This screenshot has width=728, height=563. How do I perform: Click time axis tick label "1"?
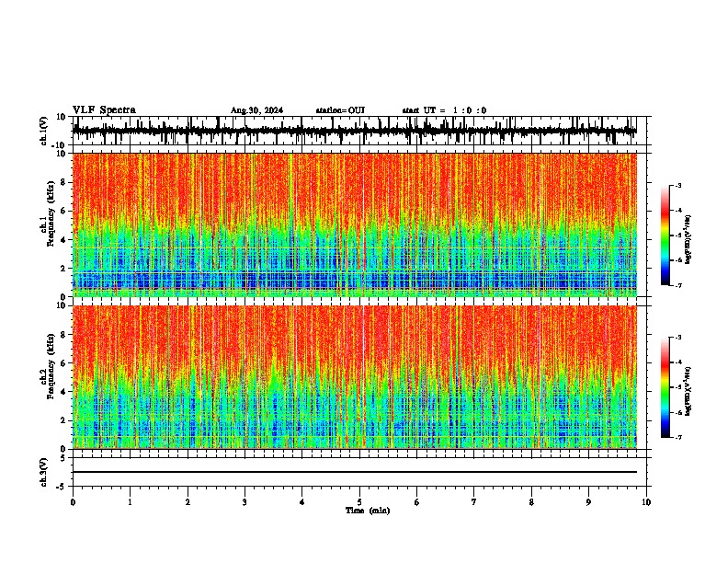[130, 502]
